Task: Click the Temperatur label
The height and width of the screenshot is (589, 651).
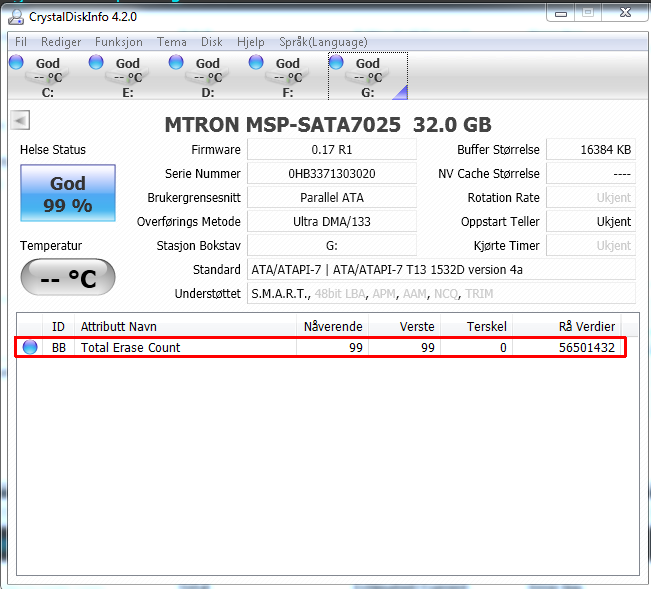Action: tap(51, 246)
